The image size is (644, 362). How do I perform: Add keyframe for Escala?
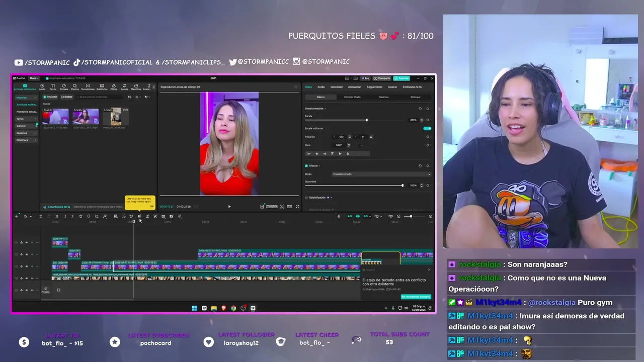428,120
